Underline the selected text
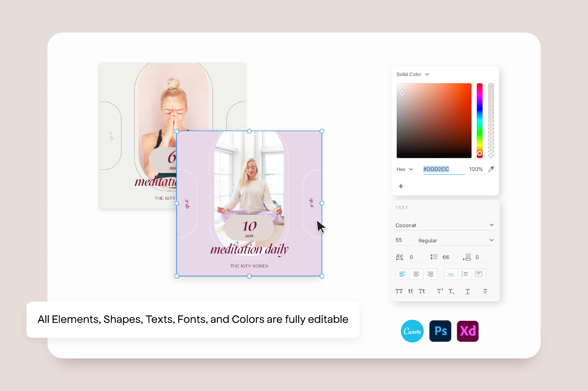 pos(467,292)
